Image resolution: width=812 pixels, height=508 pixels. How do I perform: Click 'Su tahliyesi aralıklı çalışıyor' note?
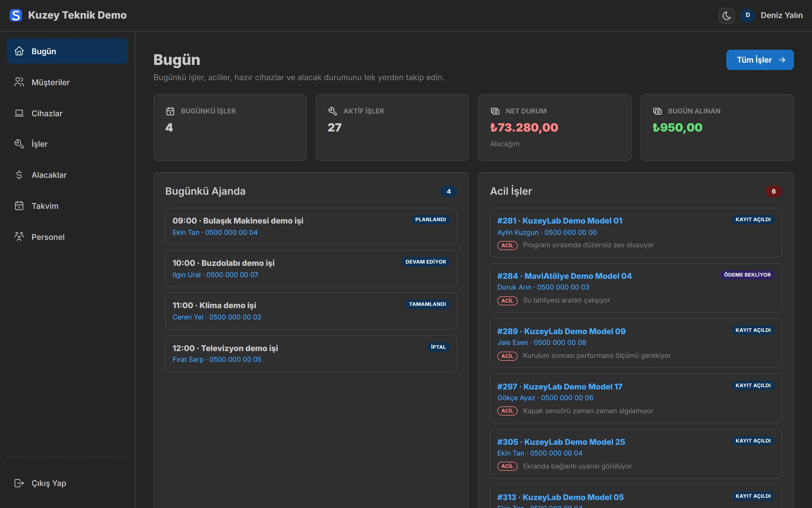(x=566, y=300)
